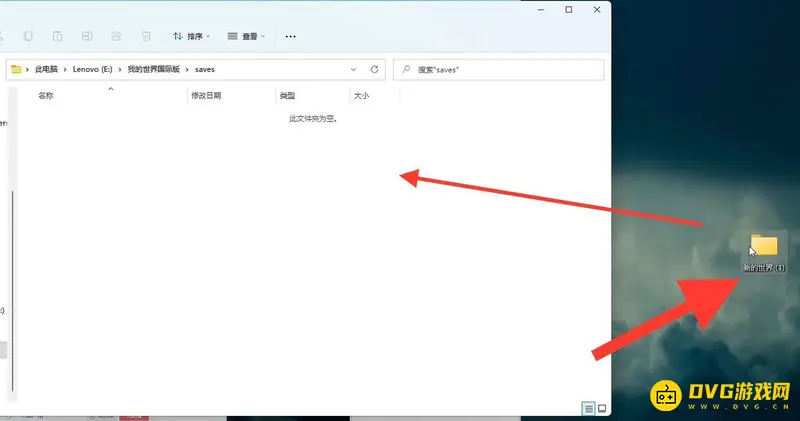
Task: Switch to large thumbnails view layout
Action: click(x=601, y=409)
